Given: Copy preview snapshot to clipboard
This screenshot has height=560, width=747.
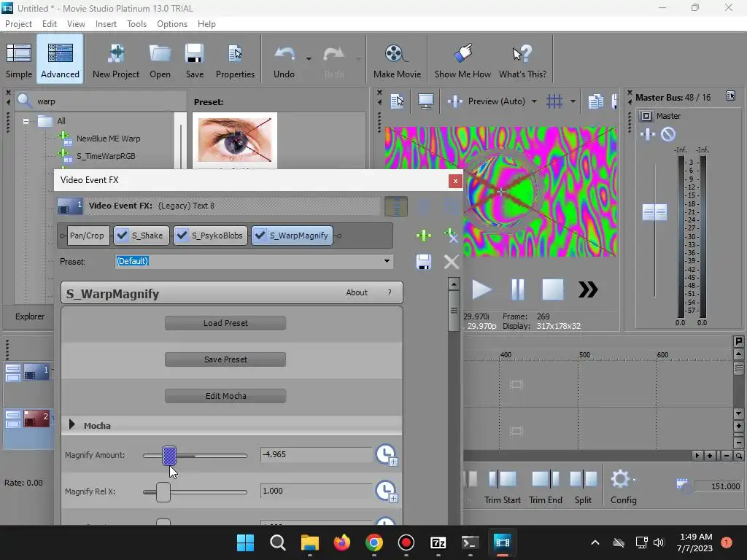Looking at the screenshot, I should 595,101.
